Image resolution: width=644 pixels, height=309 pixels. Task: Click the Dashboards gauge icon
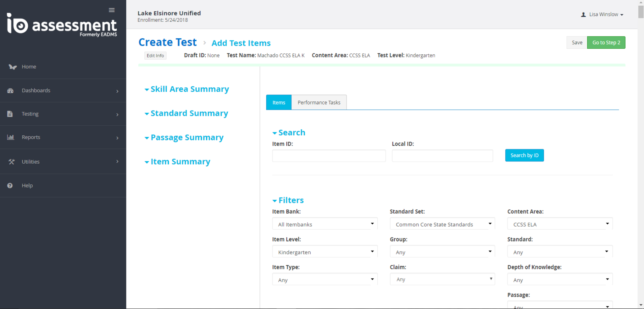[x=10, y=91]
